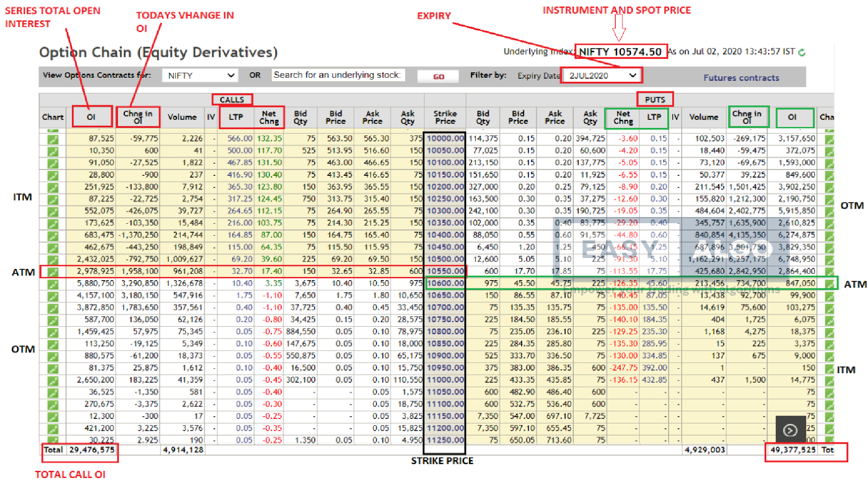Open calls chart icon for strike 10700.00
The width and height of the screenshot is (868, 488).
pyautogui.click(x=53, y=309)
